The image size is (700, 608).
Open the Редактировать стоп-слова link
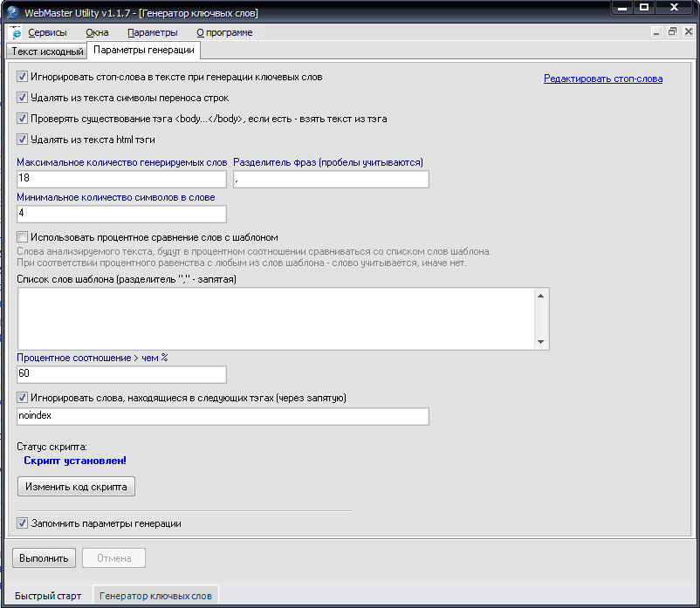[602, 79]
